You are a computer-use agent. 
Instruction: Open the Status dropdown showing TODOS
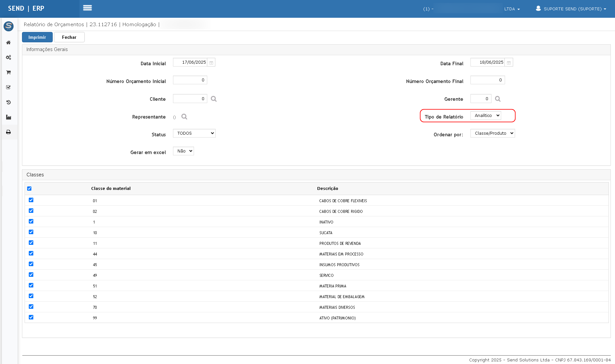click(x=194, y=133)
